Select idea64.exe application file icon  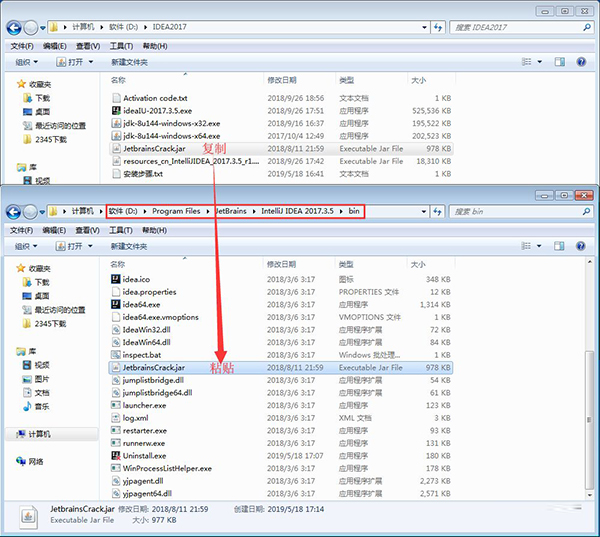click(116, 304)
